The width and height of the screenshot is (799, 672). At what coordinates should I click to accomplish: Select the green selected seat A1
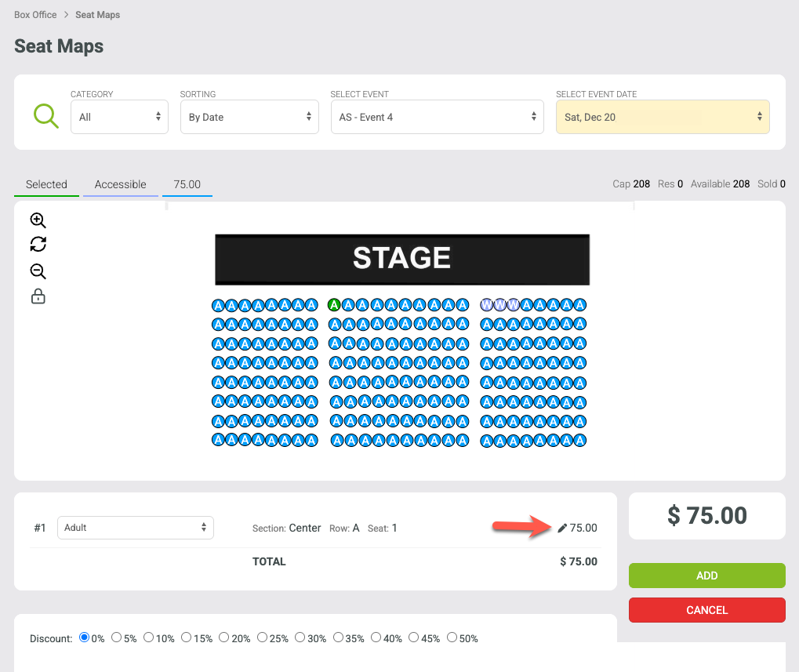334,305
